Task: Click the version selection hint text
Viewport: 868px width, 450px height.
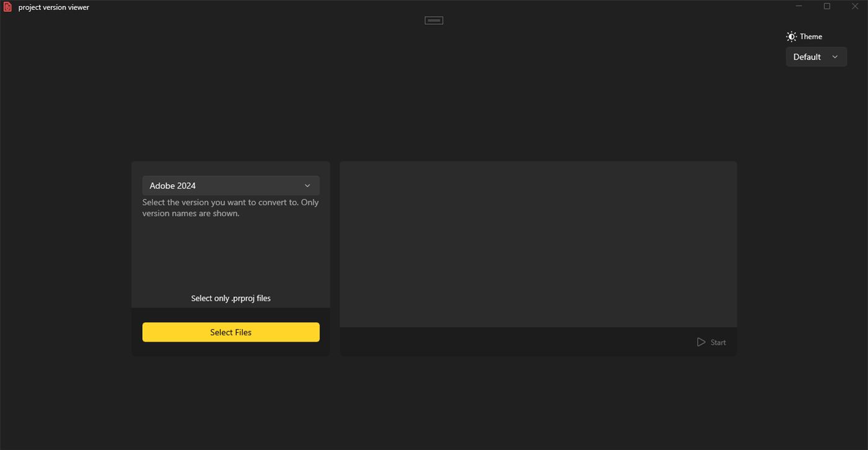Action: click(x=231, y=208)
